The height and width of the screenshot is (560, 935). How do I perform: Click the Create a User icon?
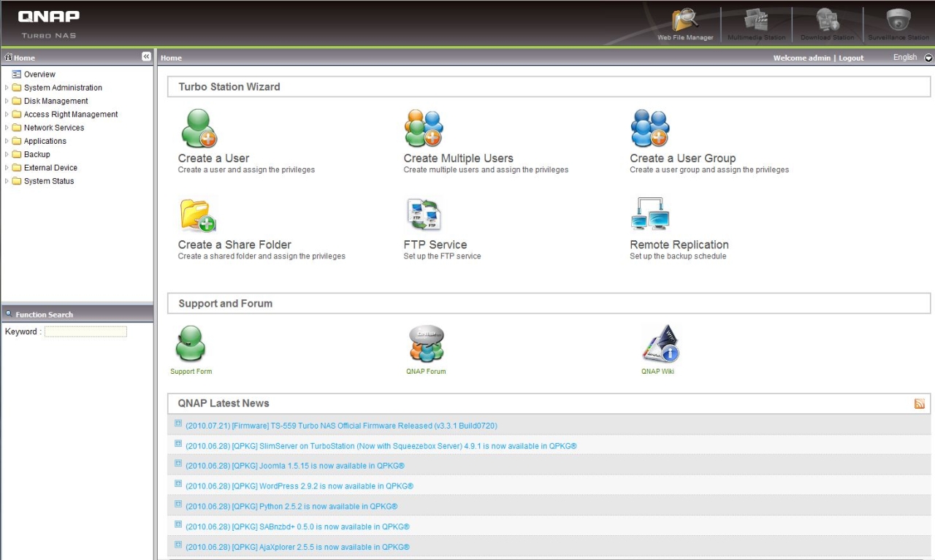pos(199,129)
